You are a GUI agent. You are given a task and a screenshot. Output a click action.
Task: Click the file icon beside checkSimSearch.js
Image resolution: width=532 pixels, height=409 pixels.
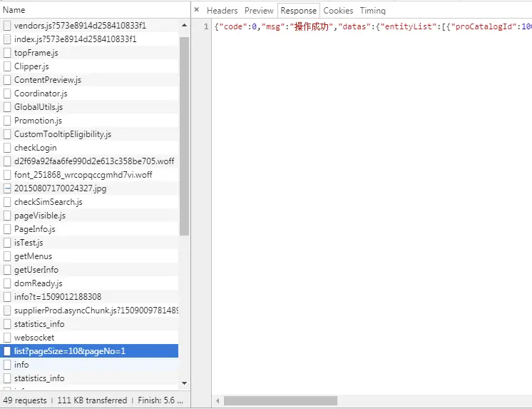[7, 202]
